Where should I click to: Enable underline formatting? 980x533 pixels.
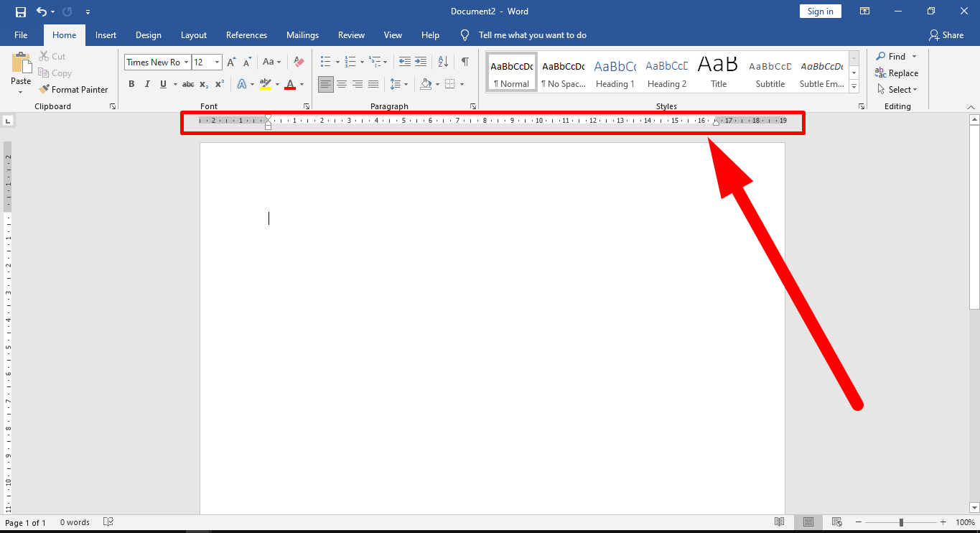pyautogui.click(x=163, y=84)
